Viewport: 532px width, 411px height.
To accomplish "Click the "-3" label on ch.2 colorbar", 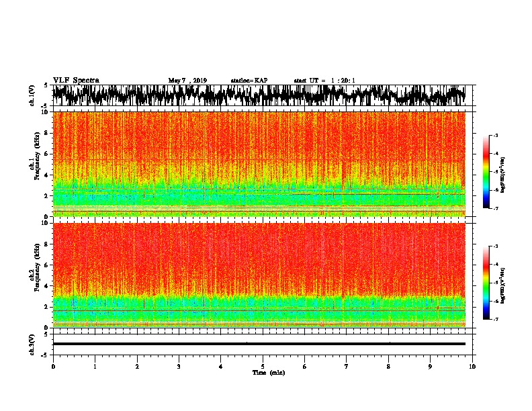I will click(x=496, y=246).
